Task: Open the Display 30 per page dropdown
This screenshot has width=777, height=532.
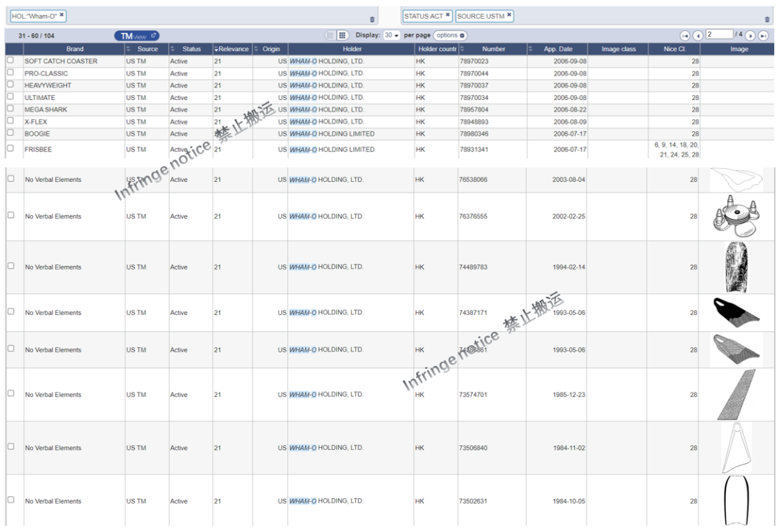Action: pyautogui.click(x=391, y=35)
